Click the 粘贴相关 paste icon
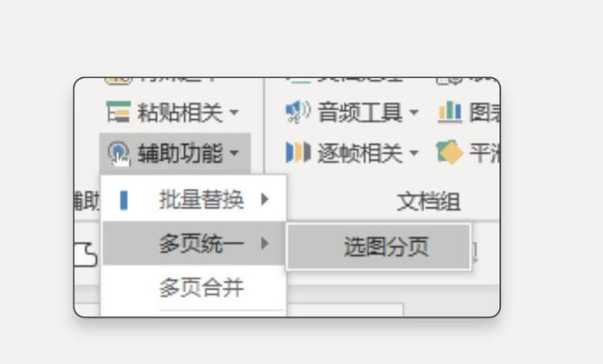The image size is (603, 364). point(118,112)
